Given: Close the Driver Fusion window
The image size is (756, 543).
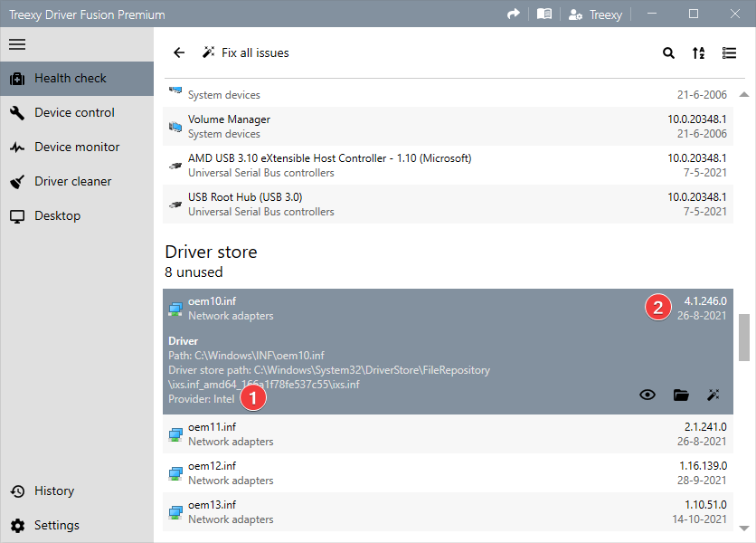Looking at the screenshot, I should pos(735,14).
